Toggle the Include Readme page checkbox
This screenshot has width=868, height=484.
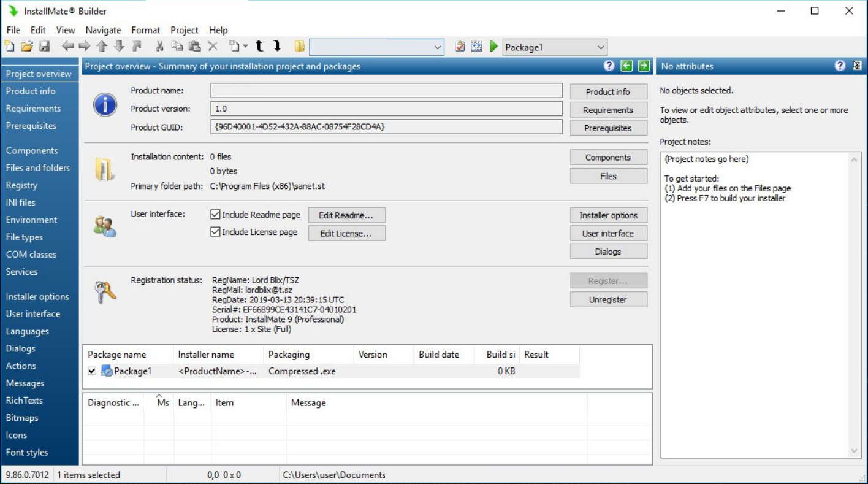[x=215, y=215]
